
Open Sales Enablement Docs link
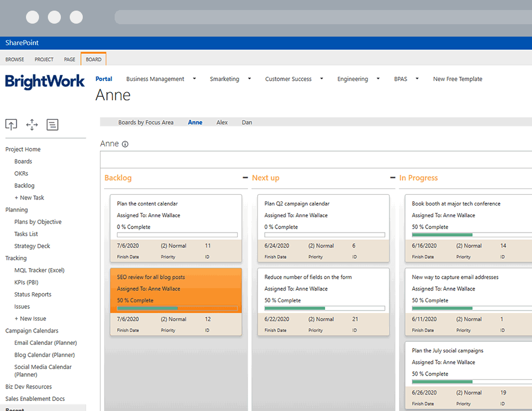[x=35, y=399]
